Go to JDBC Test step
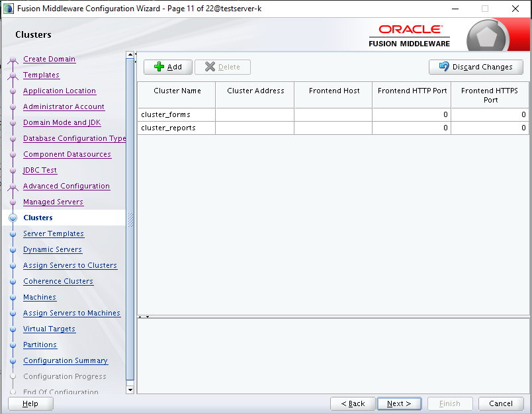Image resolution: width=532 pixels, height=414 pixels. tap(40, 170)
